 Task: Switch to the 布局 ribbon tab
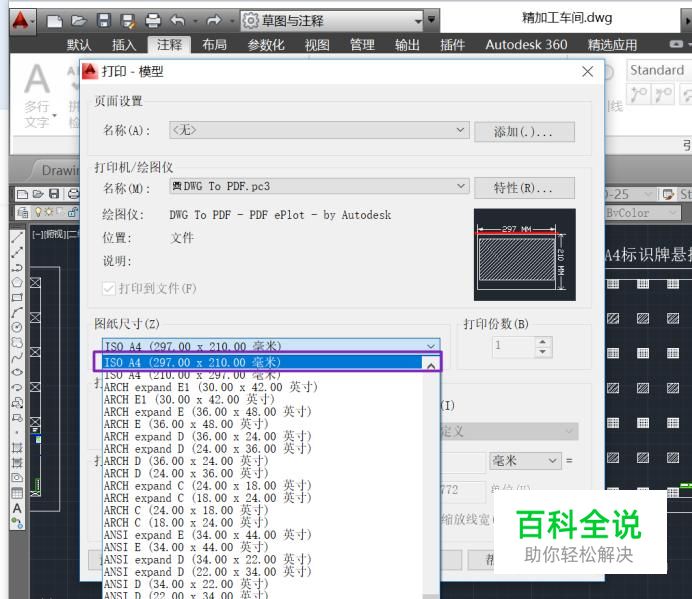tap(214, 45)
